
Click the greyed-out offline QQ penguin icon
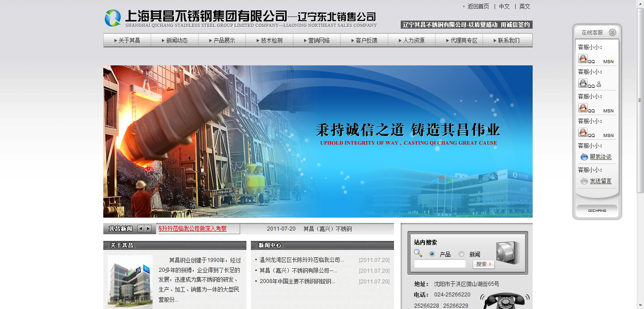(x=583, y=83)
